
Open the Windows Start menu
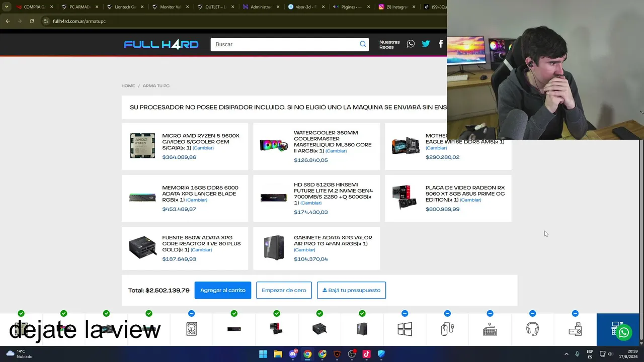(263, 354)
